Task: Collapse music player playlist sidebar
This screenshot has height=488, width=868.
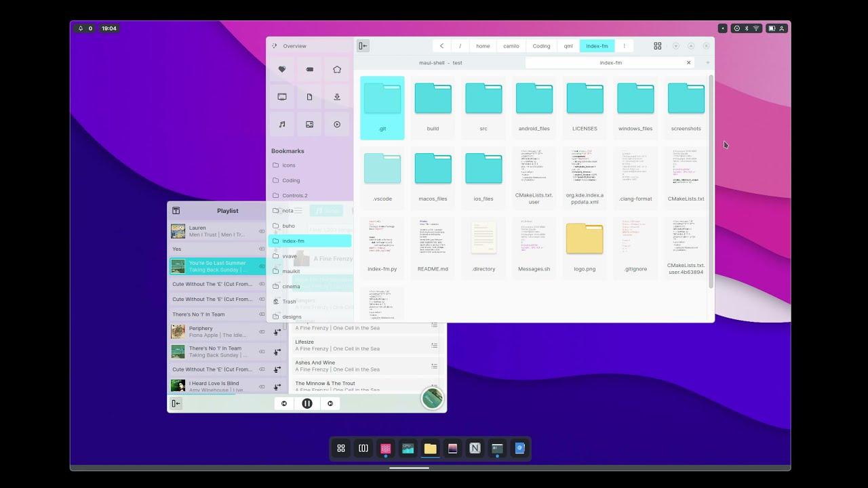Action: [176, 403]
